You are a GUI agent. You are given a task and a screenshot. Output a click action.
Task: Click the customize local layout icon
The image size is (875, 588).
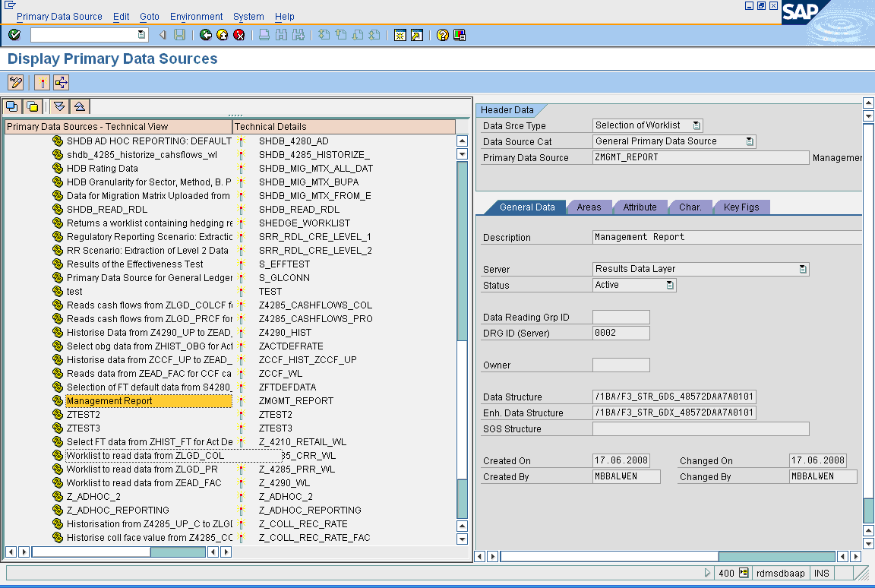pos(459,35)
